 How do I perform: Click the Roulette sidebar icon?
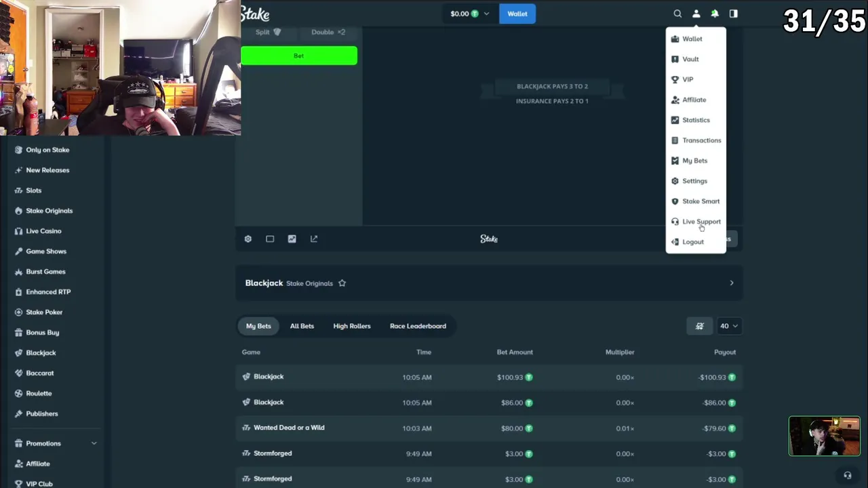point(19,393)
